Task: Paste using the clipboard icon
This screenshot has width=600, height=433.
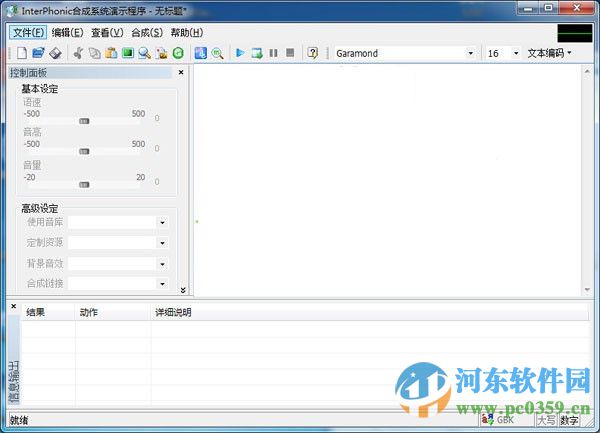Action: pyautogui.click(x=111, y=53)
